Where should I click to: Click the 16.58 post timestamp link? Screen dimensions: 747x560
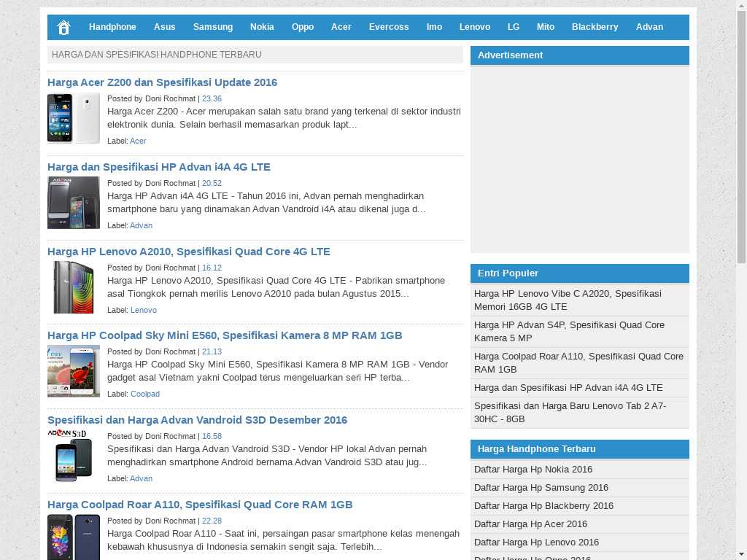212,436
